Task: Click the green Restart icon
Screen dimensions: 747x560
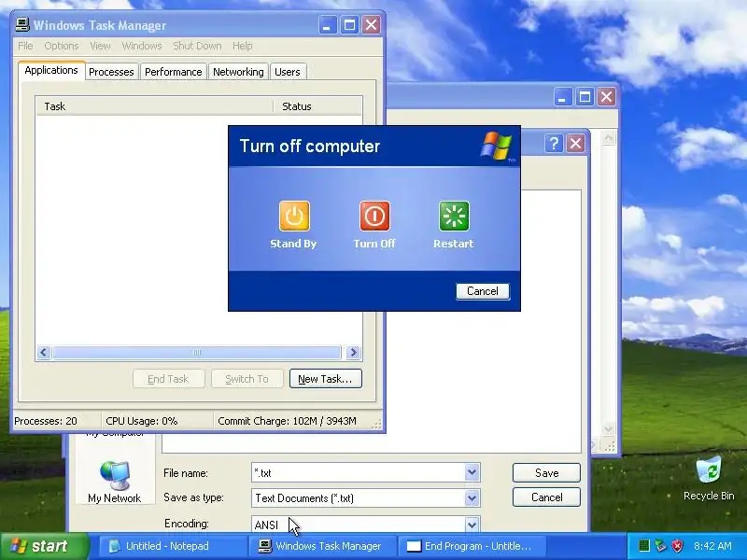Action: [x=454, y=217]
